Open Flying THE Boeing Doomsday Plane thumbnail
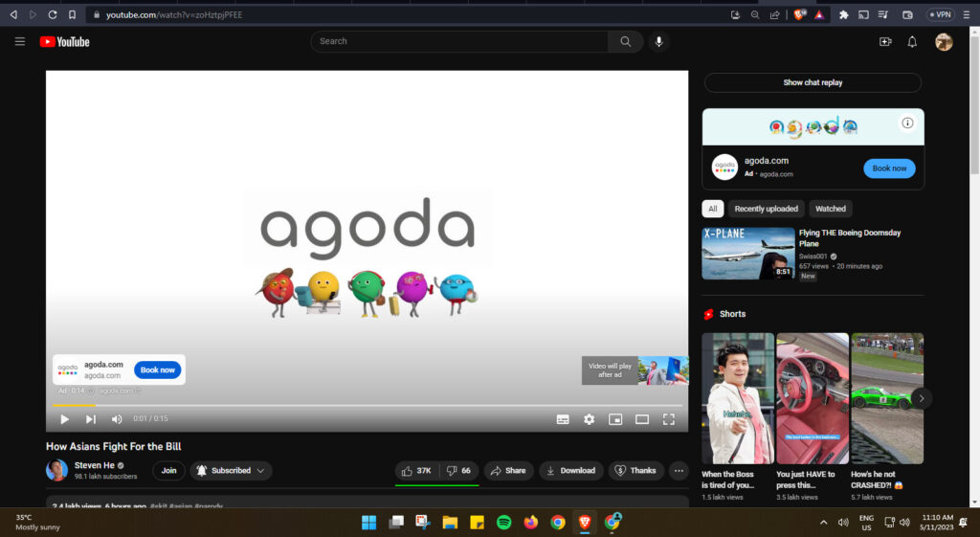980x537 pixels. coord(748,253)
